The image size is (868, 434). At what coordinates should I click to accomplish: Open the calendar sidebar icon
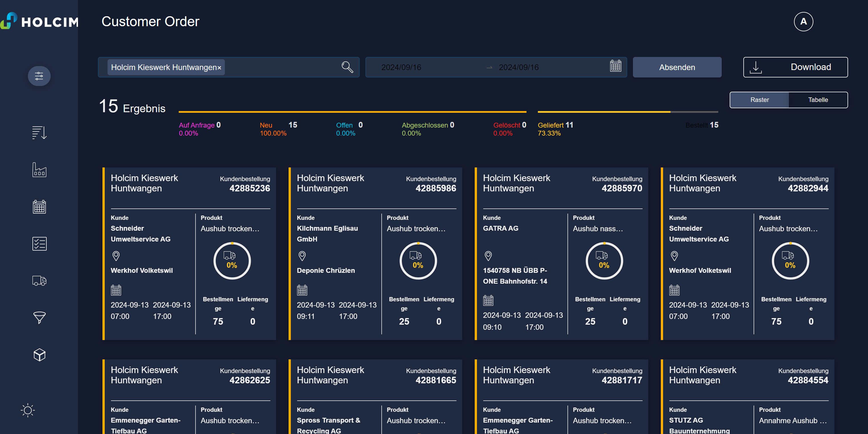(39, 207)
